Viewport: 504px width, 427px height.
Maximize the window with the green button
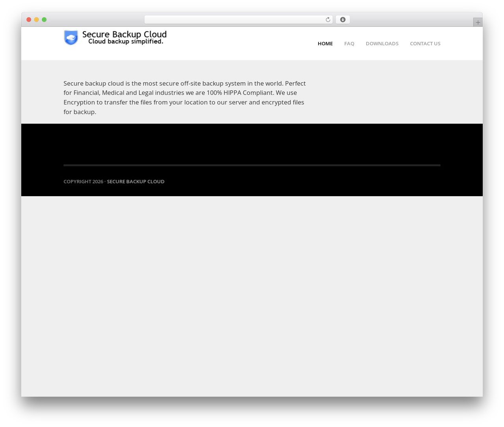coord(44,20)
